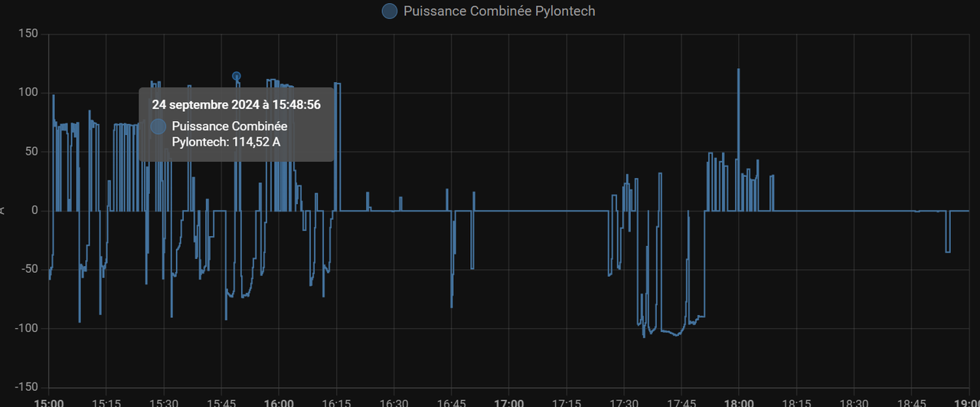This screenshot has width=980, height=407.
Task: Click the tall spike peak at 18:00
Action: click(x=738, y=70)
